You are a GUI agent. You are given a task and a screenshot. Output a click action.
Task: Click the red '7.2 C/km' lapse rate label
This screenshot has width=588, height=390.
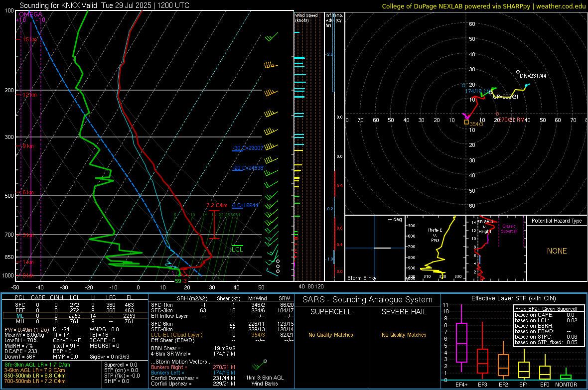(x=217, y=206)
